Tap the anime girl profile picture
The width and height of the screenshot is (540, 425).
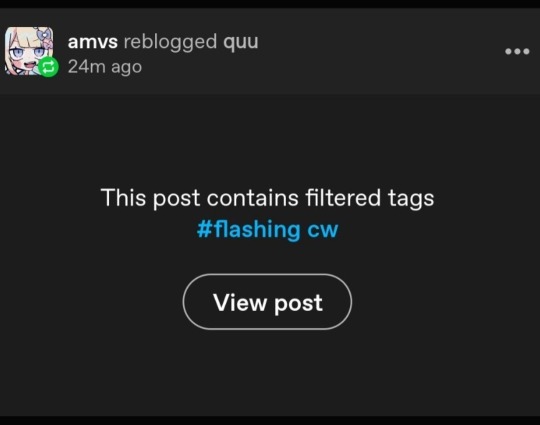tap(29, 51)
